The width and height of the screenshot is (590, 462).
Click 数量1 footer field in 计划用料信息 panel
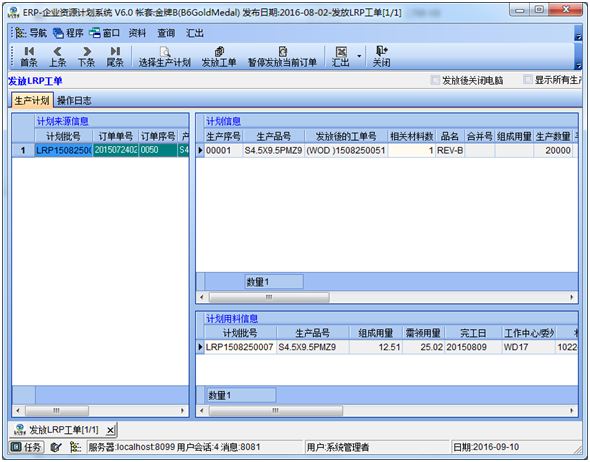241,395
